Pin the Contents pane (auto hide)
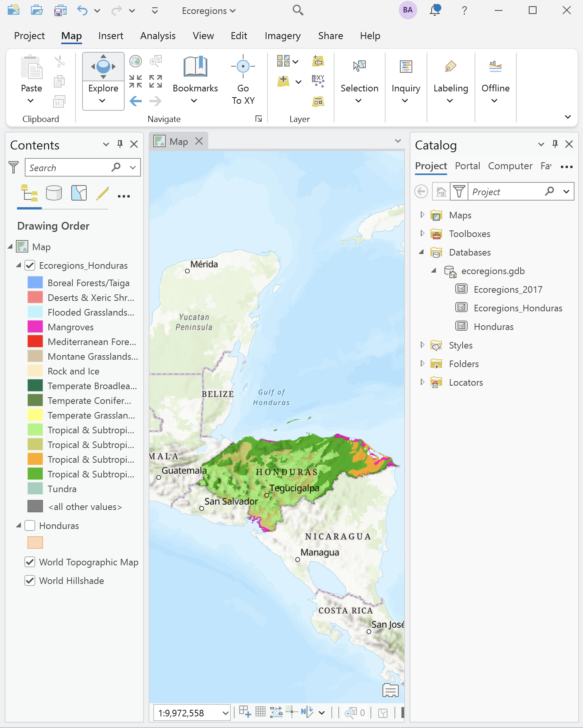This screenshot has width=583, height=728. (120, 144)
